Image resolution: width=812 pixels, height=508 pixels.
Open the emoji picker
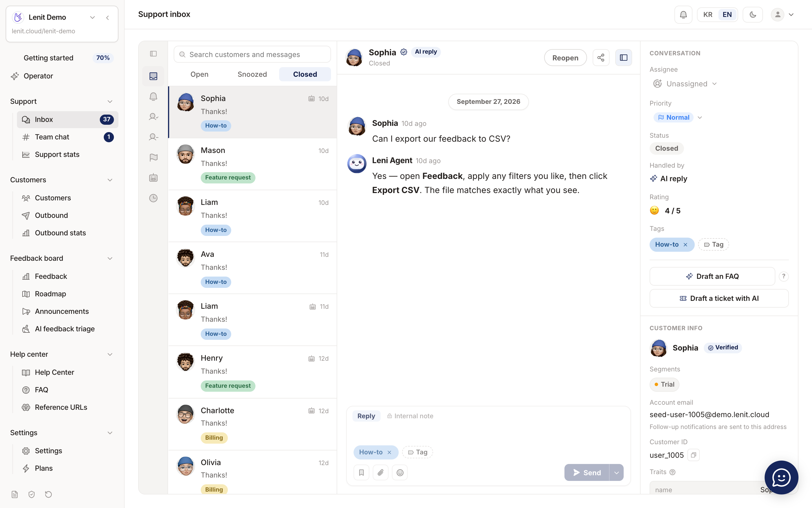pos(400,472)
